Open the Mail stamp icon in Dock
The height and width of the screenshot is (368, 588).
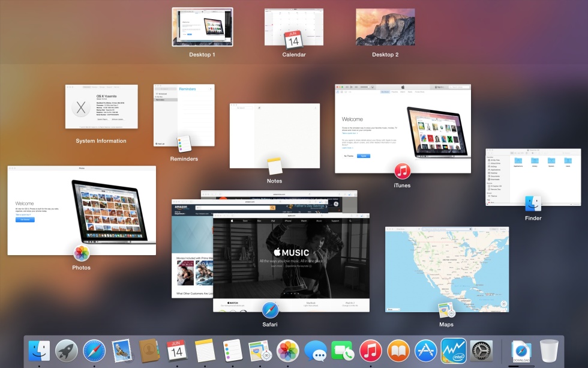122,351
